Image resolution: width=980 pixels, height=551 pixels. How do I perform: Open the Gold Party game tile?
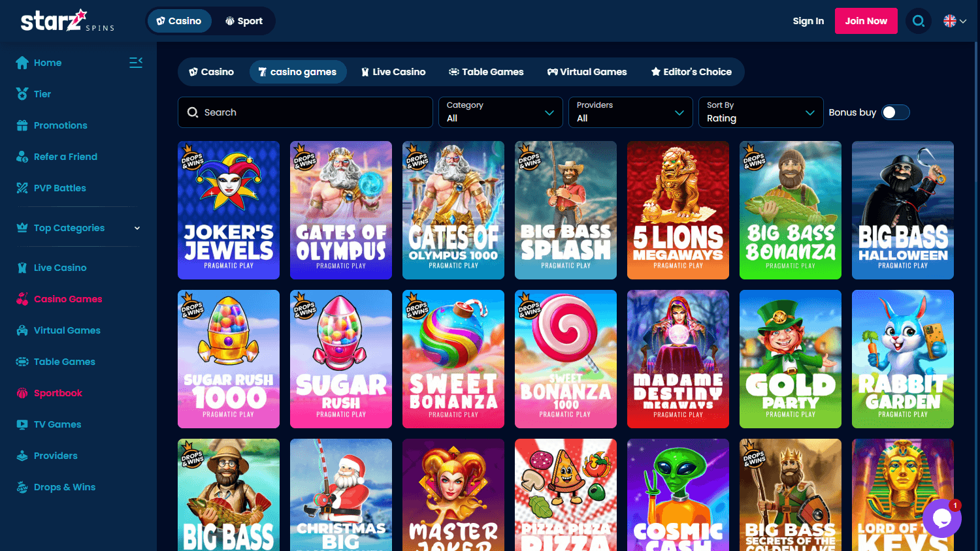click(x=791, y=359)
